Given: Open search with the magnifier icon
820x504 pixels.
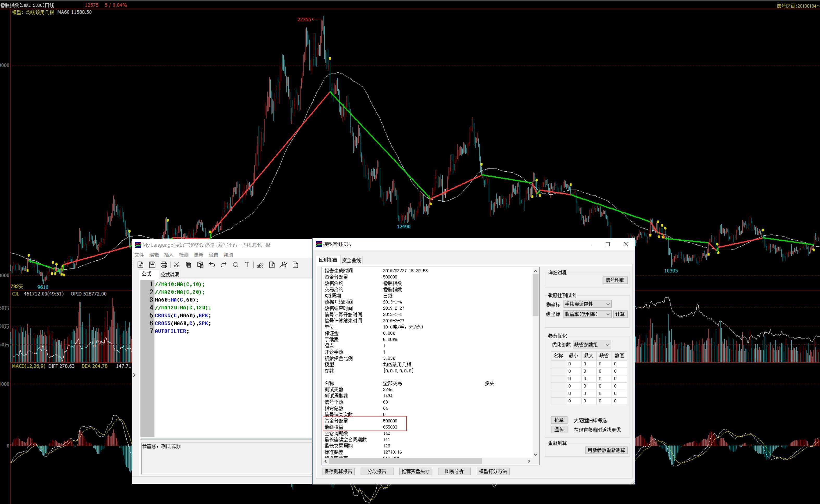Looking at the screenshot, I should tap(235, 265).
